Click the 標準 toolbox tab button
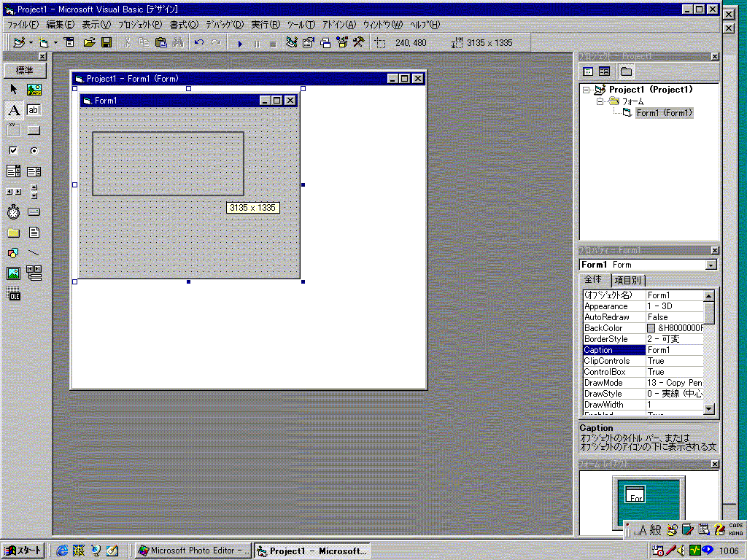 25,71
